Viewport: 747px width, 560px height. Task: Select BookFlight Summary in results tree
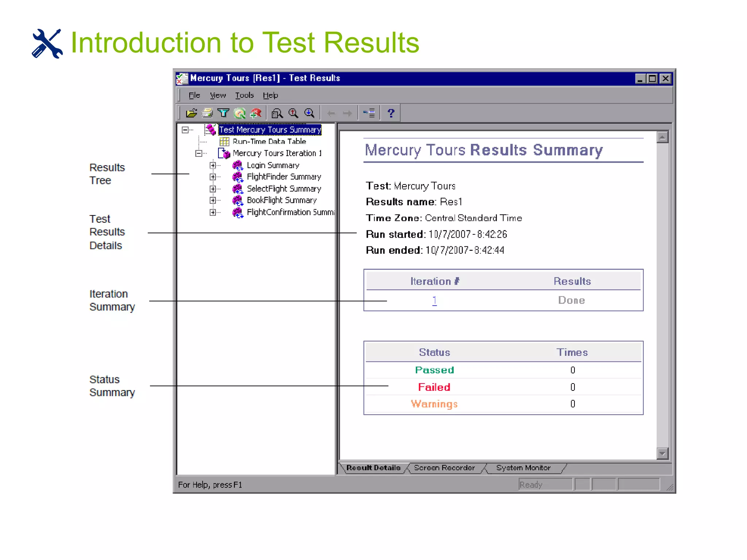point(282,200)
